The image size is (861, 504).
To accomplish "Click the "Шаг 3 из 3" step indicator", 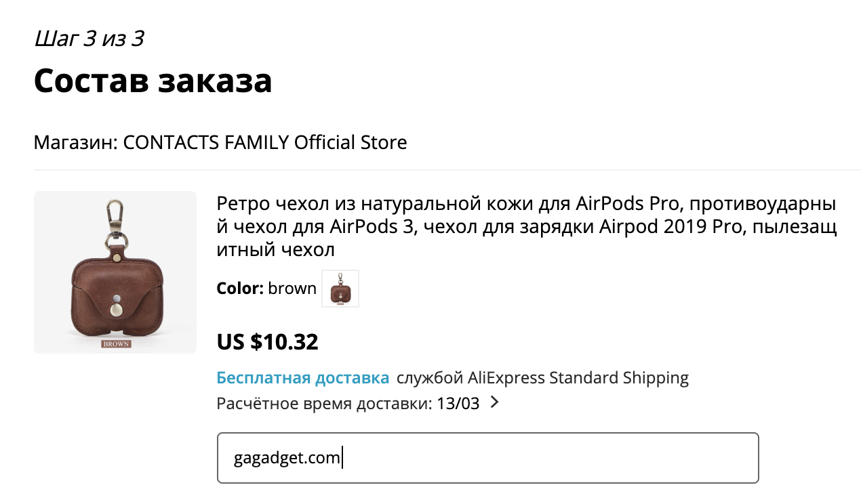I will coord(89,39).
